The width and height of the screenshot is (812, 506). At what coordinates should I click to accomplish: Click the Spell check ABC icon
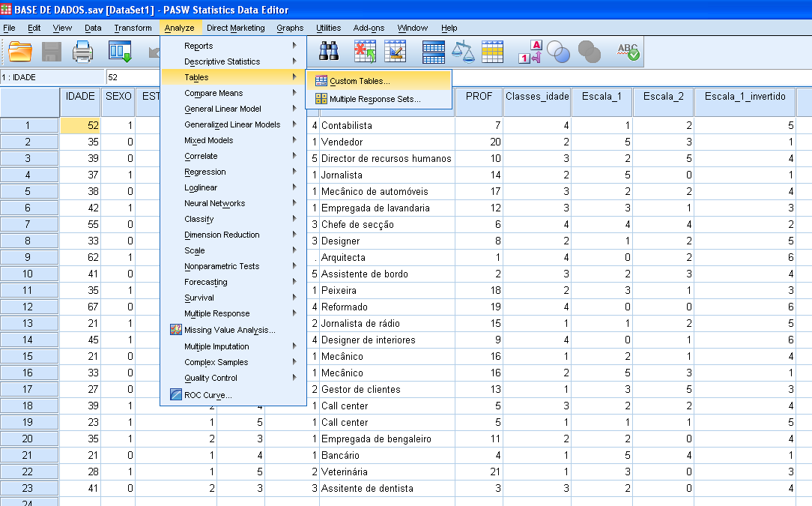coord(628,52)
